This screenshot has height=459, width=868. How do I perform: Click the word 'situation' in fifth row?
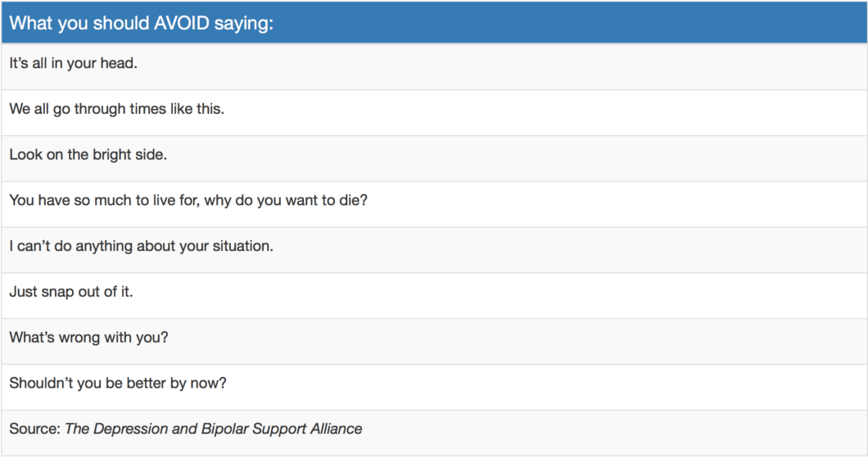tap(242, 246)
